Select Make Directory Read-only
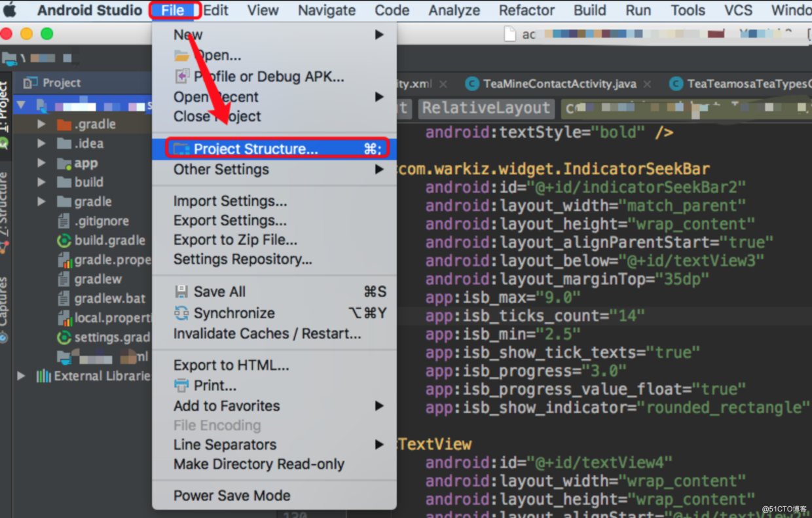Screen dimensions: 812x518 (x=274, y=464)
